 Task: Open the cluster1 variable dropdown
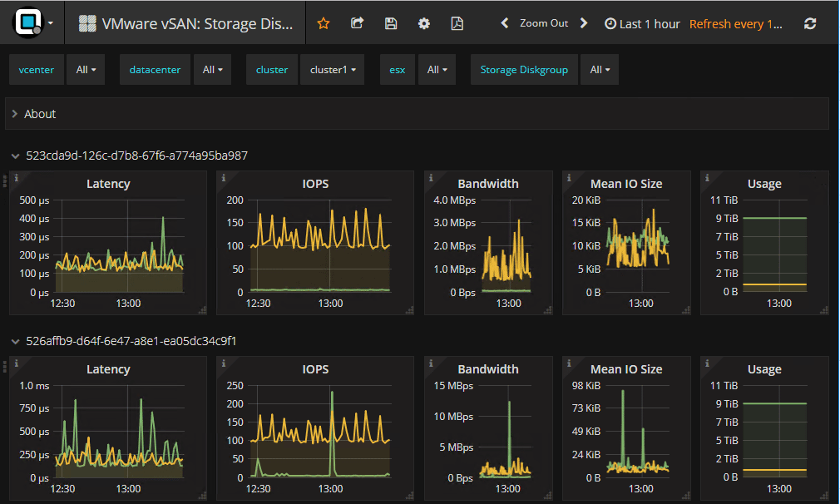(x=333, y=70)
